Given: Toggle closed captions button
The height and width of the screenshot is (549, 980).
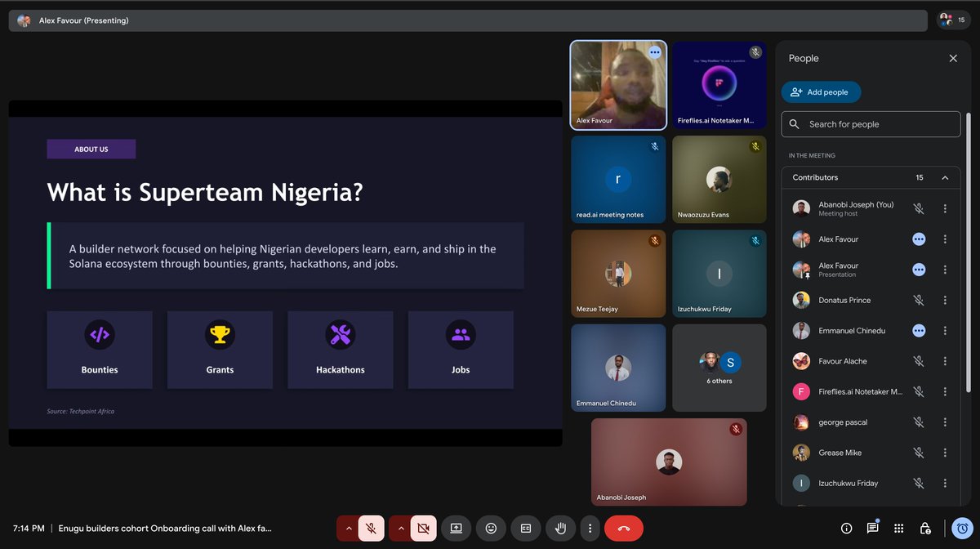Looking at the screenshot, I should point(526,529).
